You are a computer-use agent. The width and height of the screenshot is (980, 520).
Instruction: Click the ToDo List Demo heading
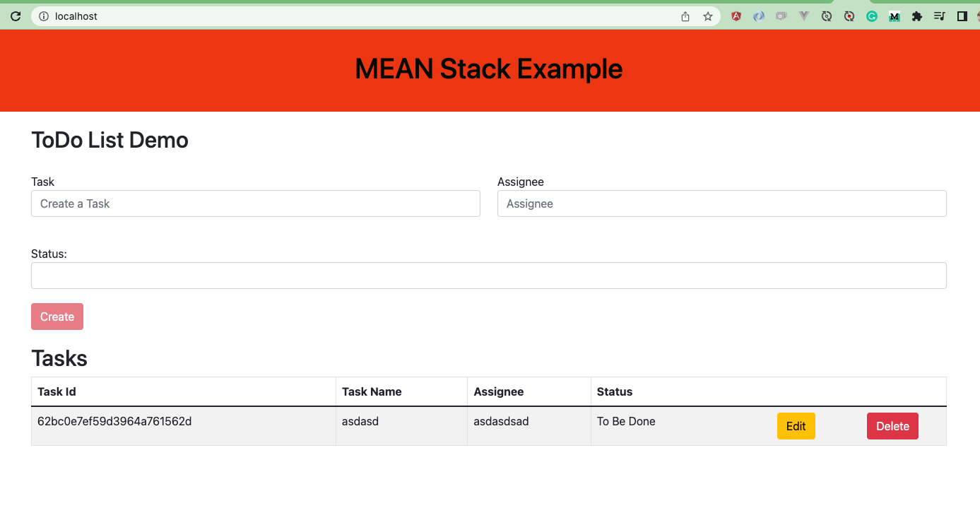coord(110,140)
